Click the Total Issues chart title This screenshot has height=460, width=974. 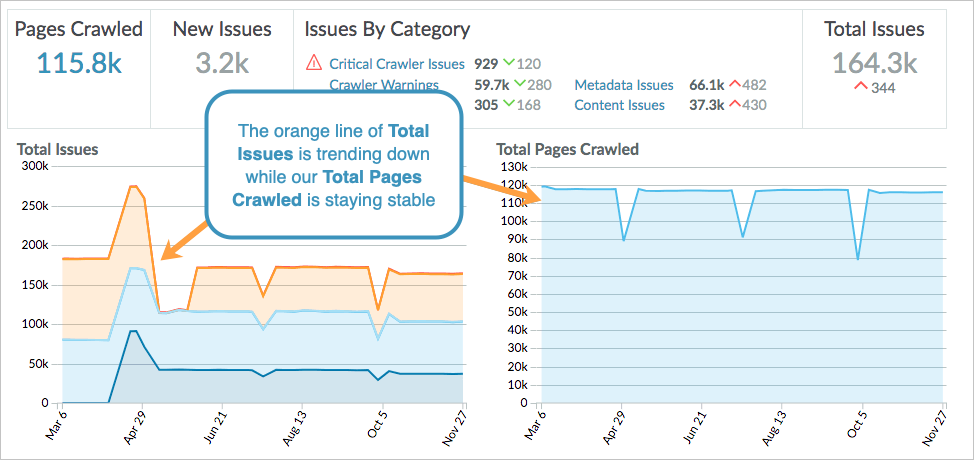(57, 149)
